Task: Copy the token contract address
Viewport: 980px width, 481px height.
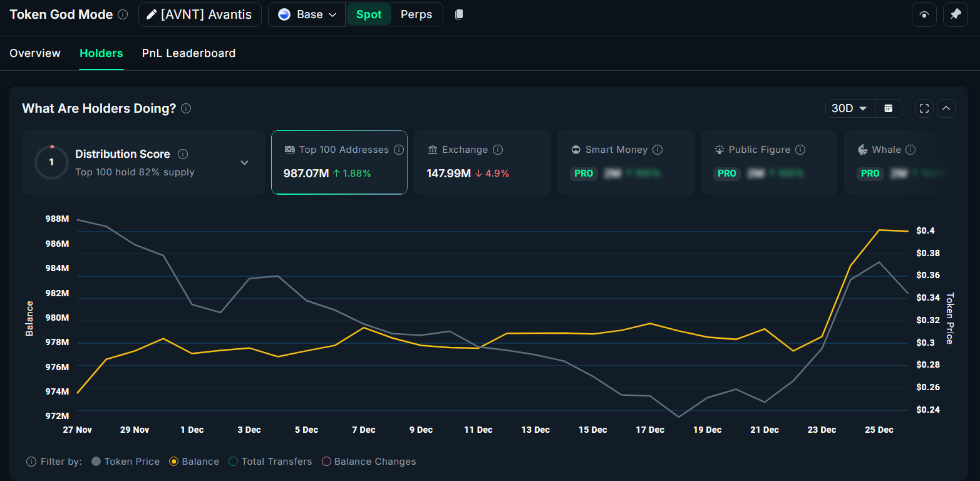Action: (x=459, y=14)
